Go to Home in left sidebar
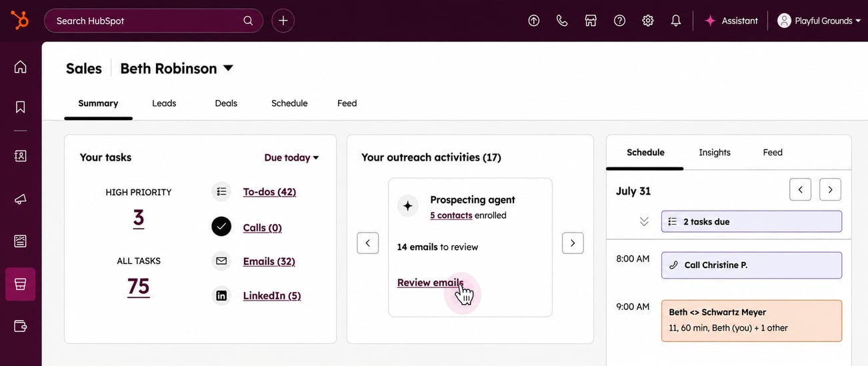 click(x=21, y=67)
